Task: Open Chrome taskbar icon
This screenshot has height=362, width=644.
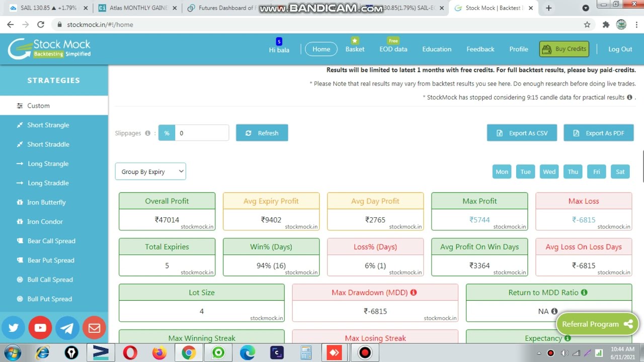Action: click(x=189, y=353)
